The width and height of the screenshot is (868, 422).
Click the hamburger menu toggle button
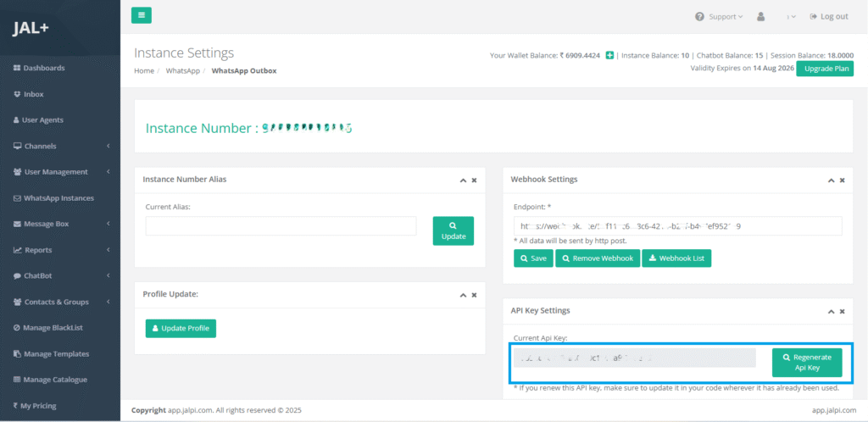point(142,15)
